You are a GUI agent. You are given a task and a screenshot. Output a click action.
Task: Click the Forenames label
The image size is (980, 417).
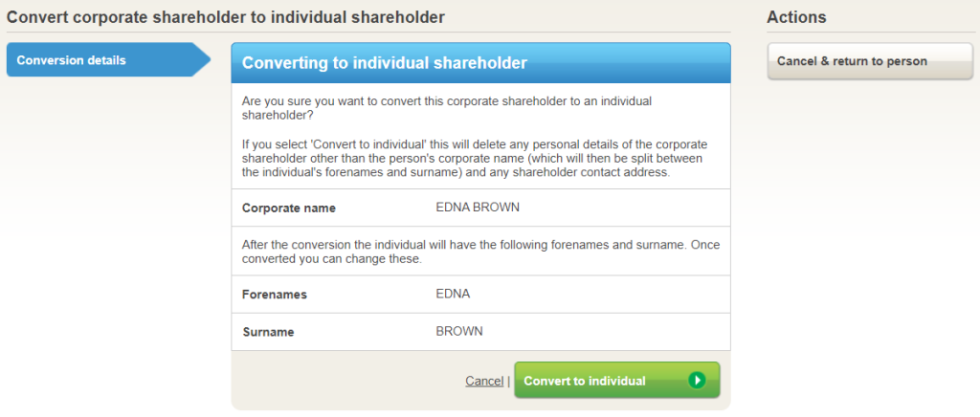pyautogui.click(x=275, y=295)
